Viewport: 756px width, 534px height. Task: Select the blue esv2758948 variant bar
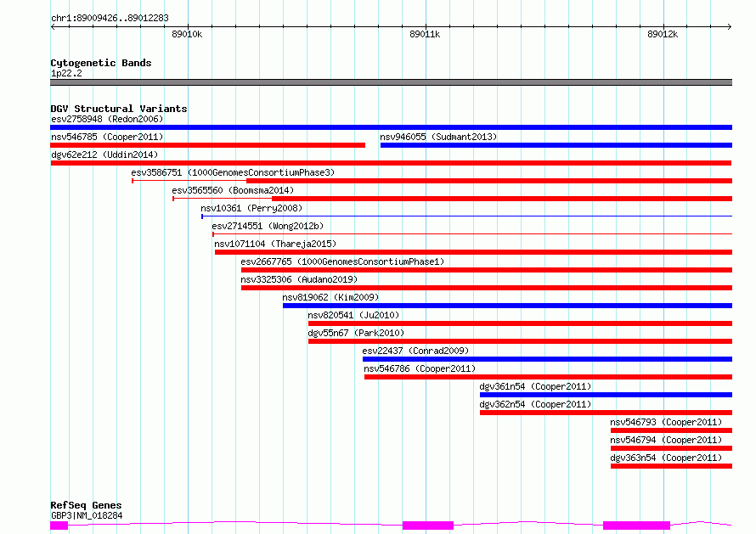click(391, 127)
